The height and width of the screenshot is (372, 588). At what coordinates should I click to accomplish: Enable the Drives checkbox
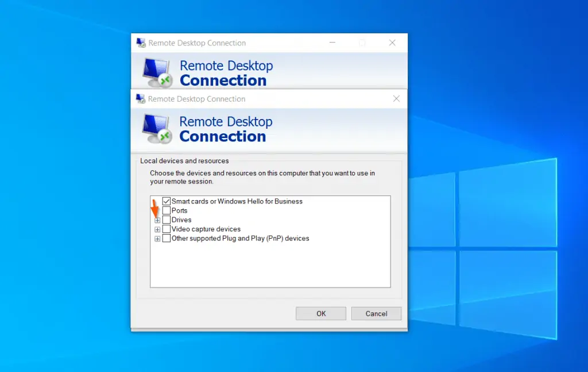click(167, 220)
